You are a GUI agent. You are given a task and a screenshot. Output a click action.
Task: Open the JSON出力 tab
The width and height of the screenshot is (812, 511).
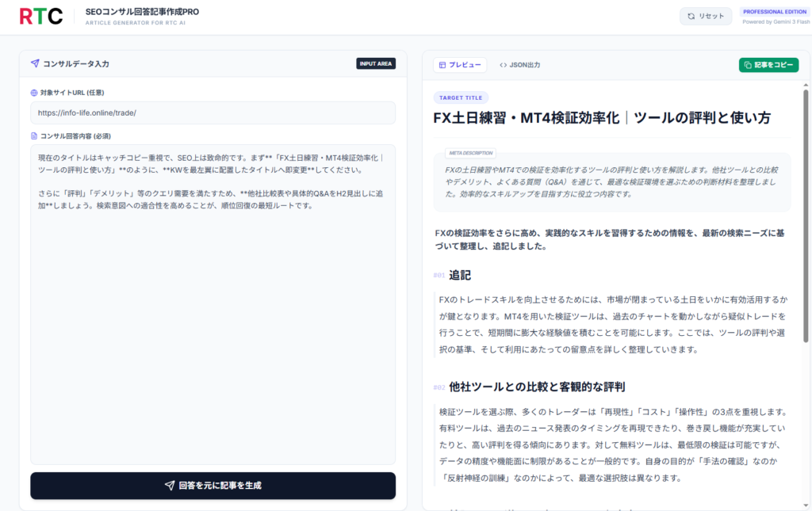[x=519, y=65]
